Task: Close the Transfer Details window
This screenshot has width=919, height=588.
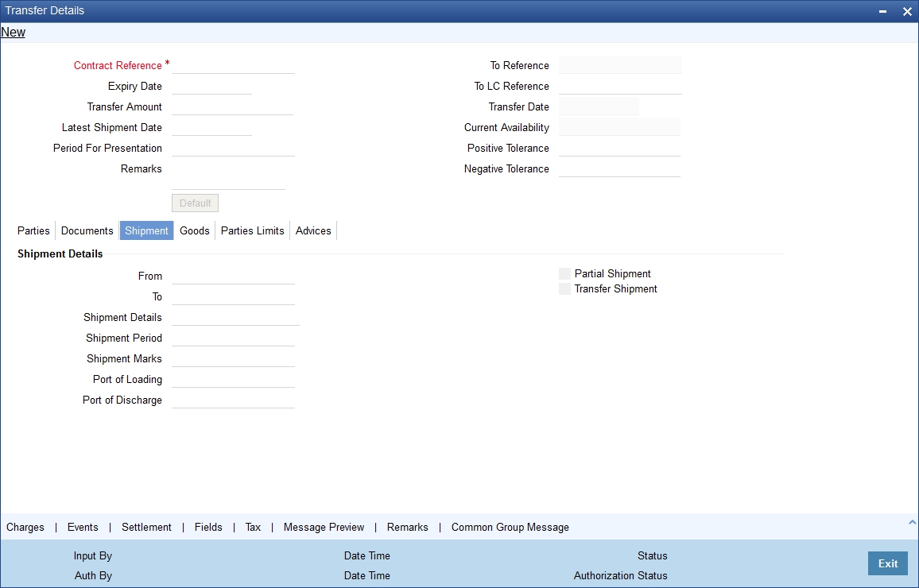Action: pos(907,11)
